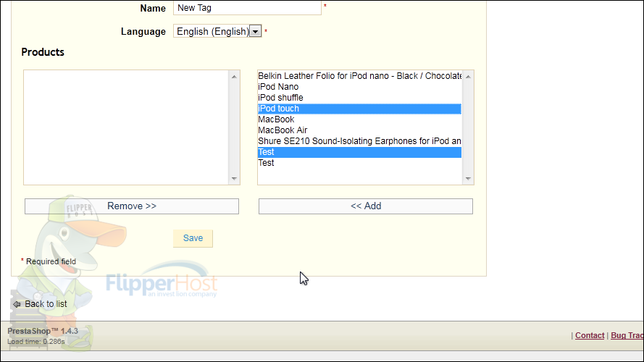Select MacBook in product list
Screen dimensions: 644x362
(359, 119)
